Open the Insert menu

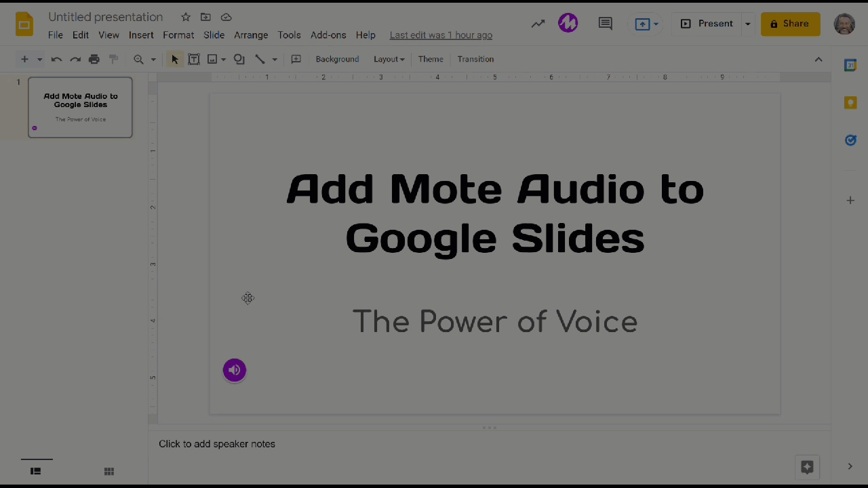(x=141, y=35)
